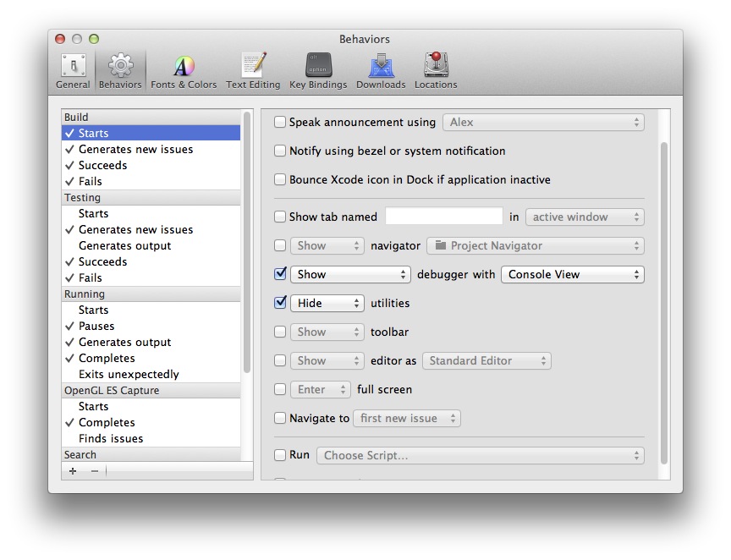
Task: Toggle the toolbar checkbox
Action: pyautogui.click(x=280, y=332)
